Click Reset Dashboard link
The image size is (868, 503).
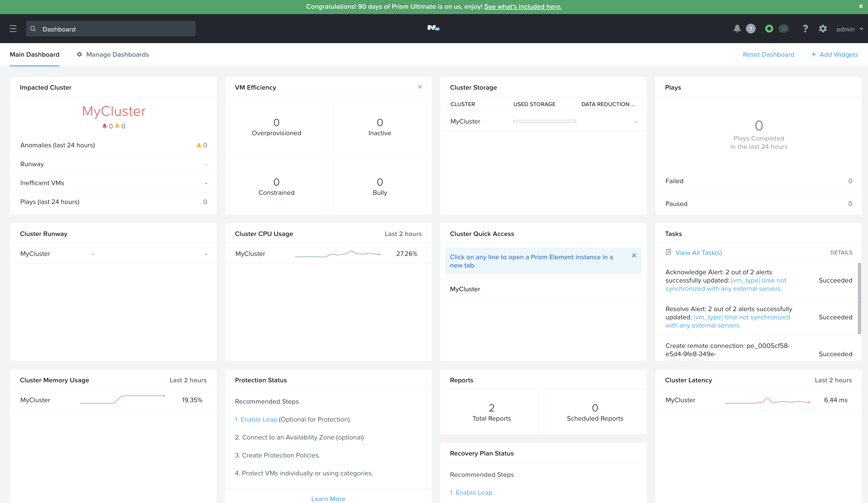[768, 55]
